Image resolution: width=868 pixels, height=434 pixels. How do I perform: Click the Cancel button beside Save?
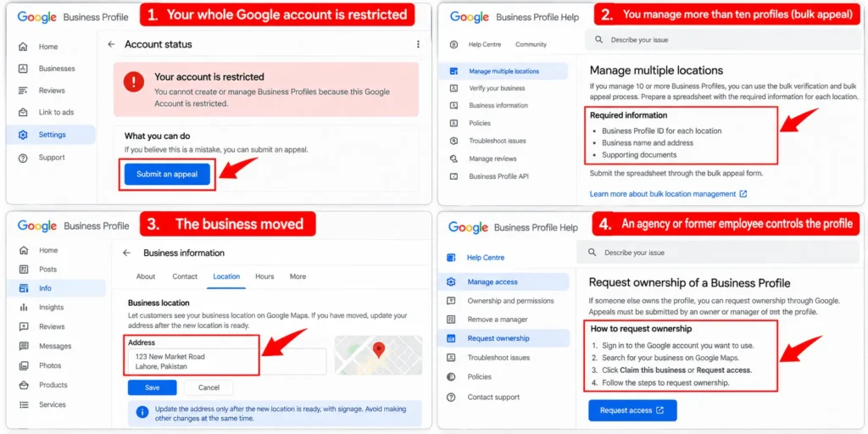[209, 387]
